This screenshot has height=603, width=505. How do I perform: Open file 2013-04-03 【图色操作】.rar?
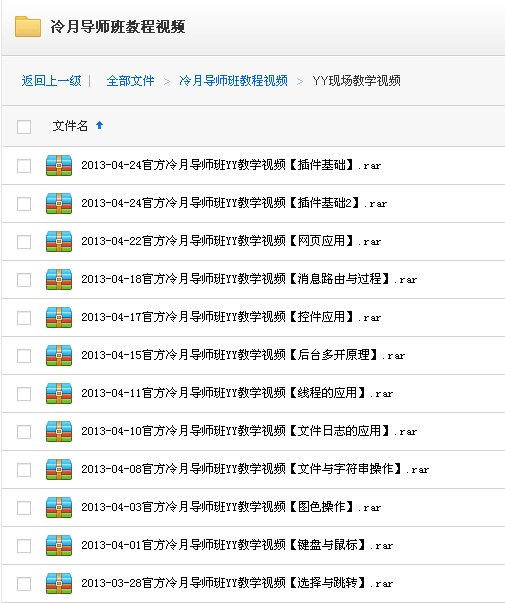231,507
